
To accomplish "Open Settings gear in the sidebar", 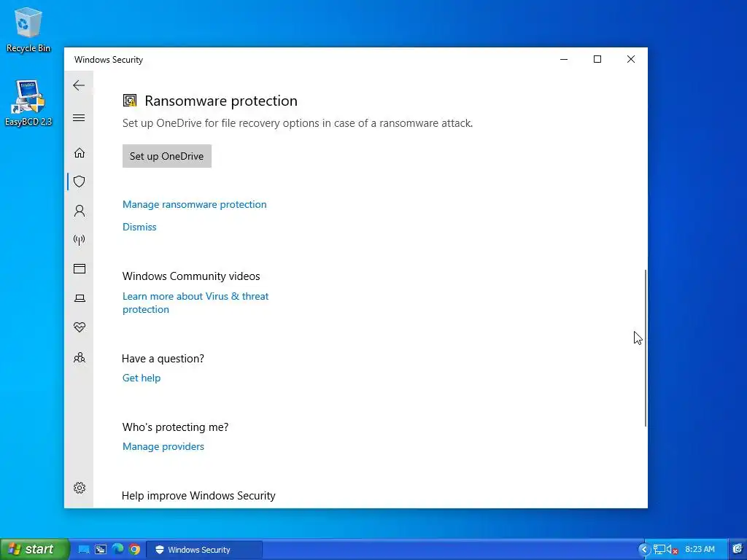I will 79,488.
